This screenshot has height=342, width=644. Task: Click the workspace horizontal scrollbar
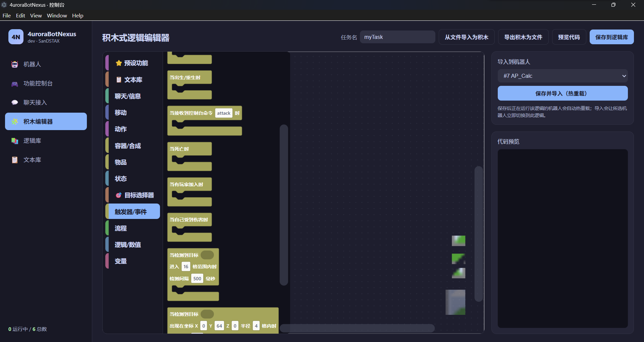[x=357, y=328]
